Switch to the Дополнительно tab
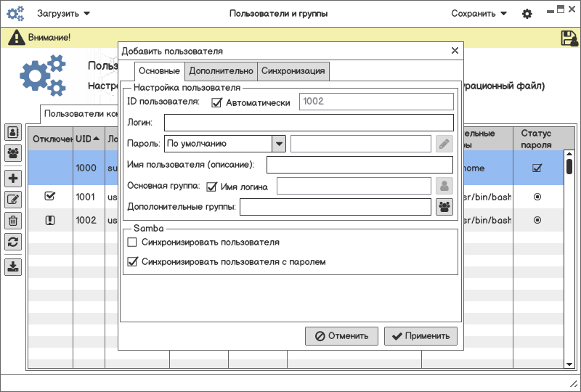 point(221,70)
